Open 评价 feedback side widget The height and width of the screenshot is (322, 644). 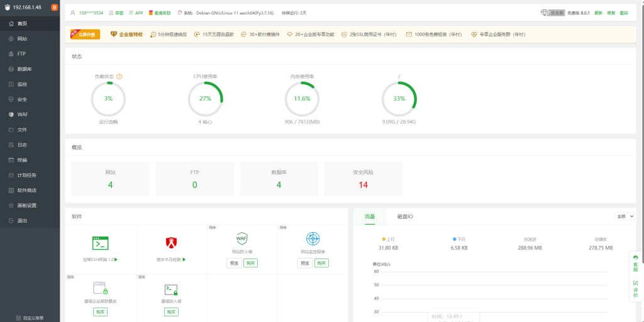(635, 289)
